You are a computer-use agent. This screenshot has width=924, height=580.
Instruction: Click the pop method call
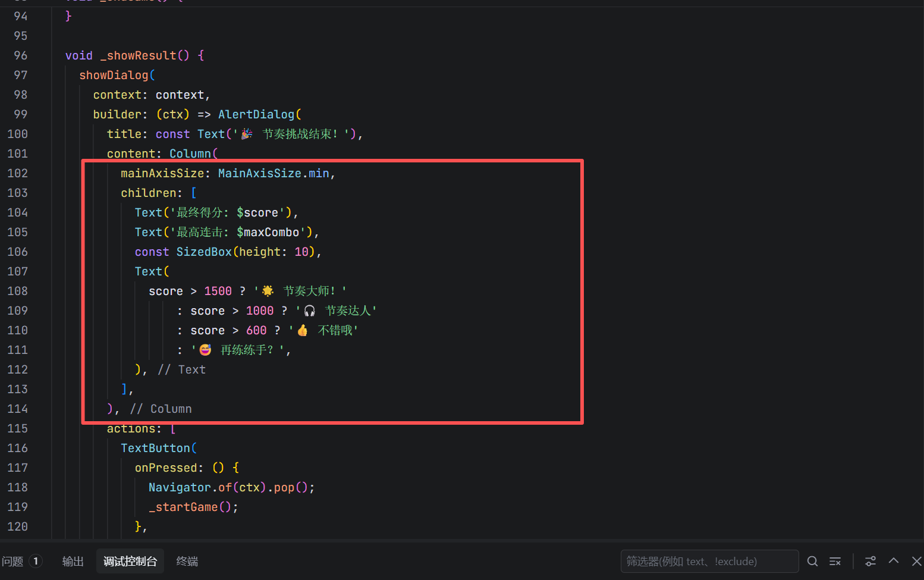(284, 487)
